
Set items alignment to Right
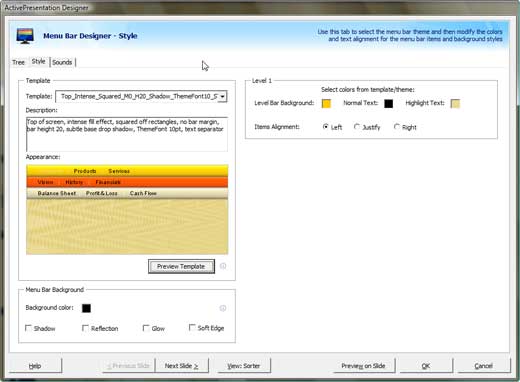coord(397,127)
